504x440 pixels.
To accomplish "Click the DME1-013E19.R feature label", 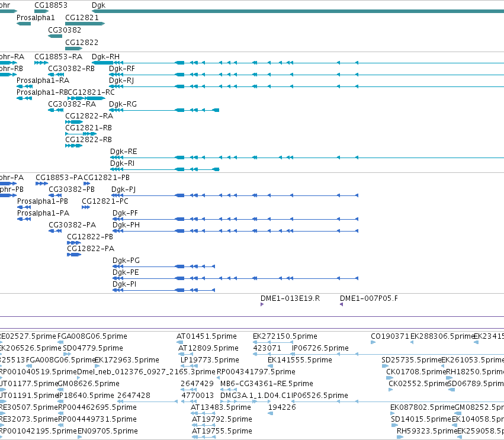I will [290, 298].
